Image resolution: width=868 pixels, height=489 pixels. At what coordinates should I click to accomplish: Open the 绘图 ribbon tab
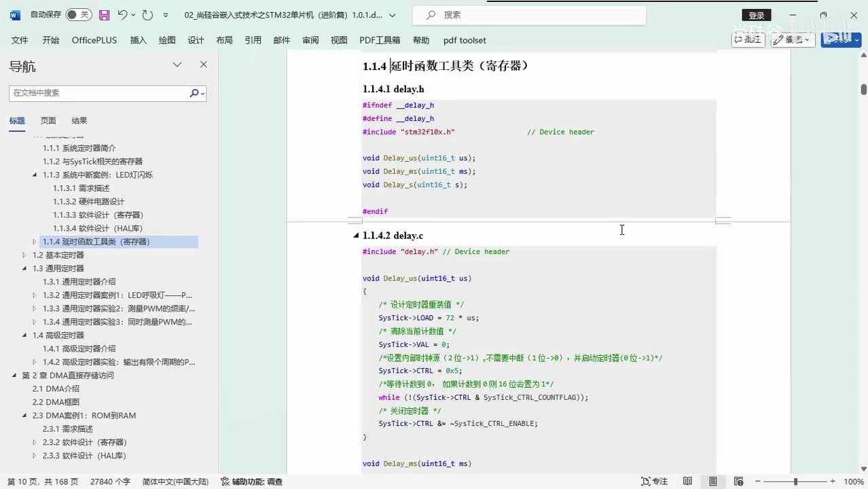pyautogui.click(x=167, y=40)
